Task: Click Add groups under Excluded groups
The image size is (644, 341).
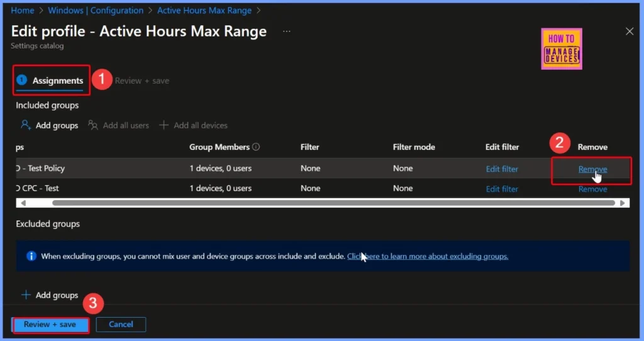Action: 50,295
